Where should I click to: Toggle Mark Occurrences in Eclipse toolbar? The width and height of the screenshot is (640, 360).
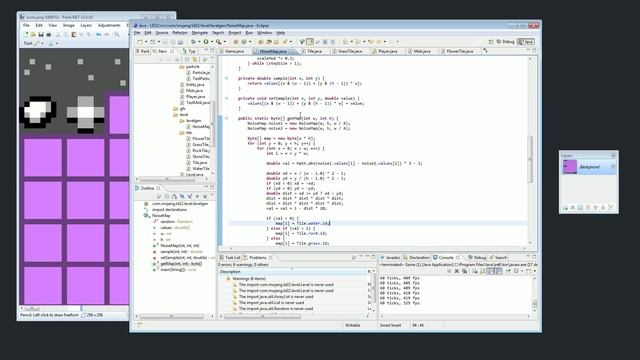(310, 42)
